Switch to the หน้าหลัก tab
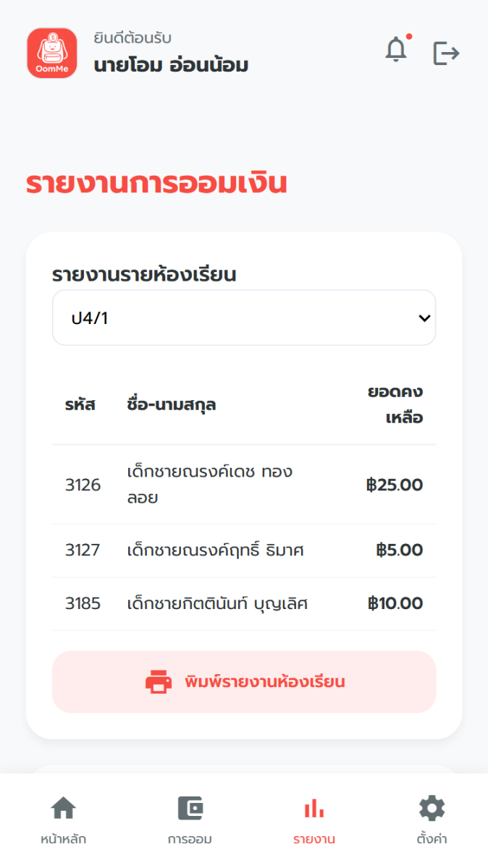 coord(63,839)
